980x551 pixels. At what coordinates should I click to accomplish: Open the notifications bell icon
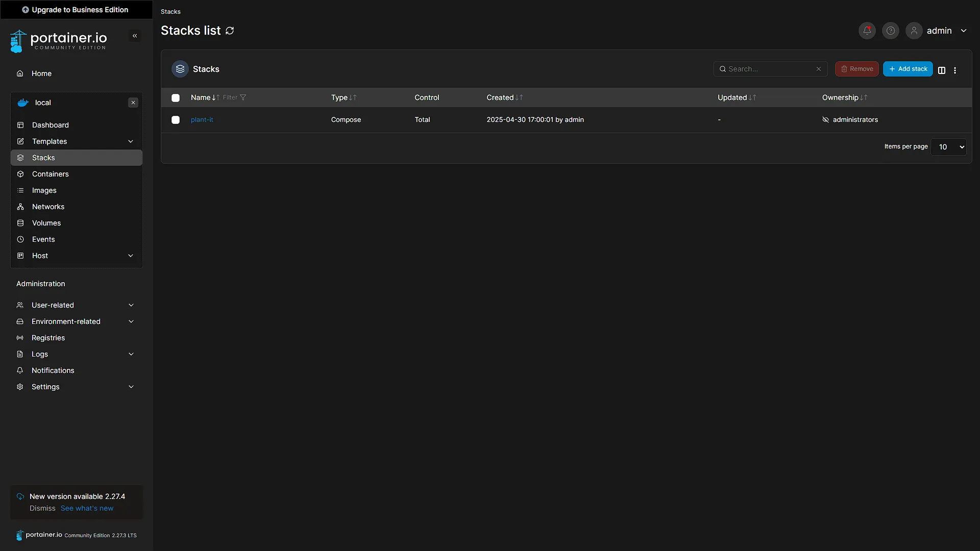point(867,31)
